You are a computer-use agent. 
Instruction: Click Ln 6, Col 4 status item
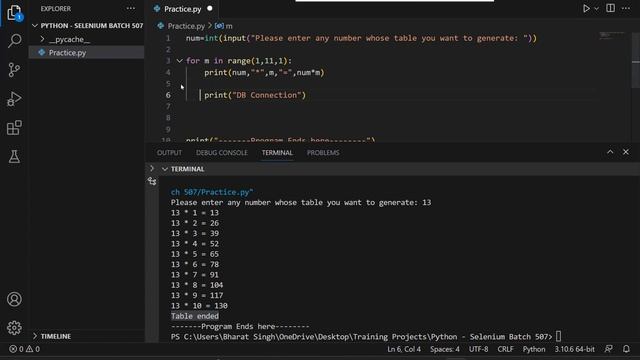404,349
